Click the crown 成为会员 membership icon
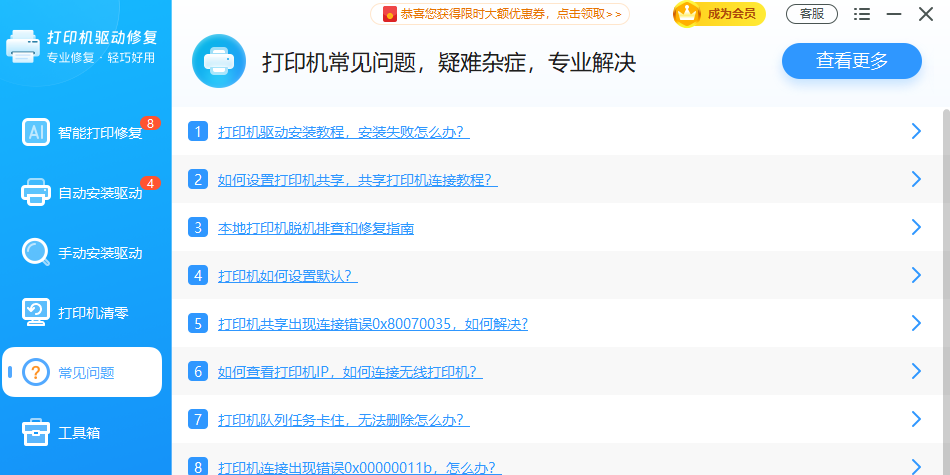 coord(688,13)
